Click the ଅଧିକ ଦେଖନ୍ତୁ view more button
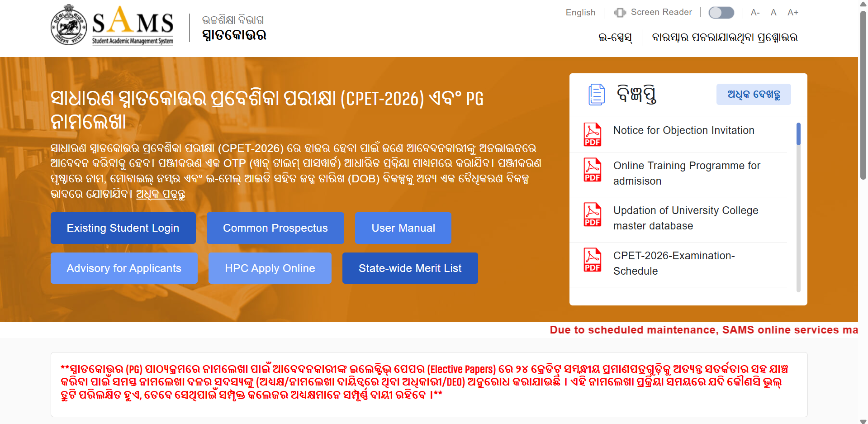This screenshot has width=868, height=424. tap(754, 94)
